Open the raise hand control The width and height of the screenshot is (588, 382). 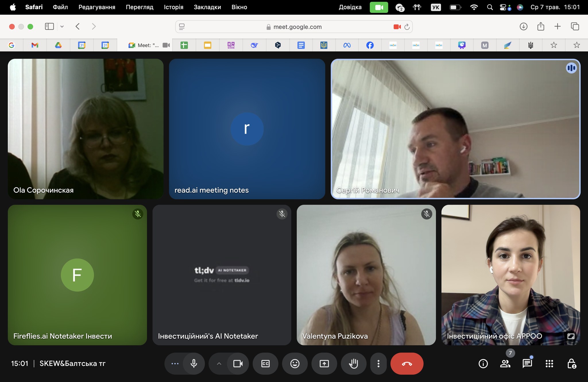[x=353, y=364]
